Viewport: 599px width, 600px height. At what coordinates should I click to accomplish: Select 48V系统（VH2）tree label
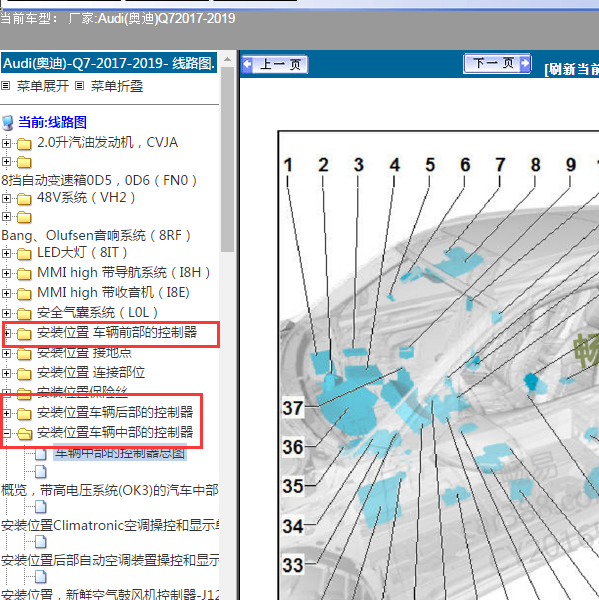86,197
